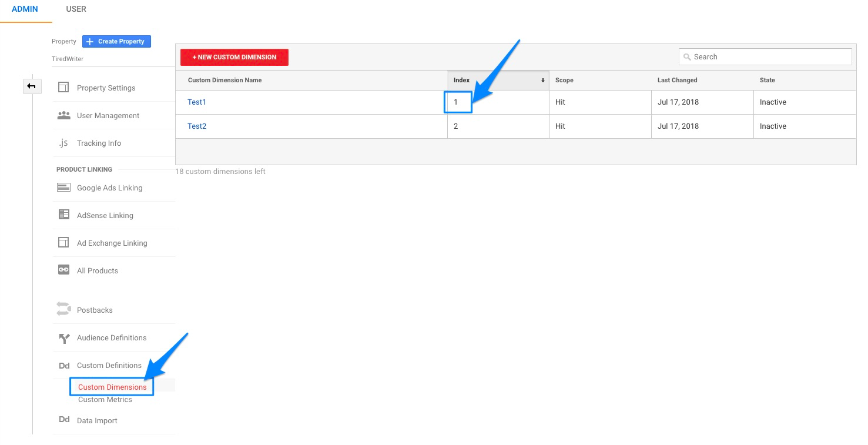Switch to the USER tab
This screenshot has width=868, height=445.
76,9
